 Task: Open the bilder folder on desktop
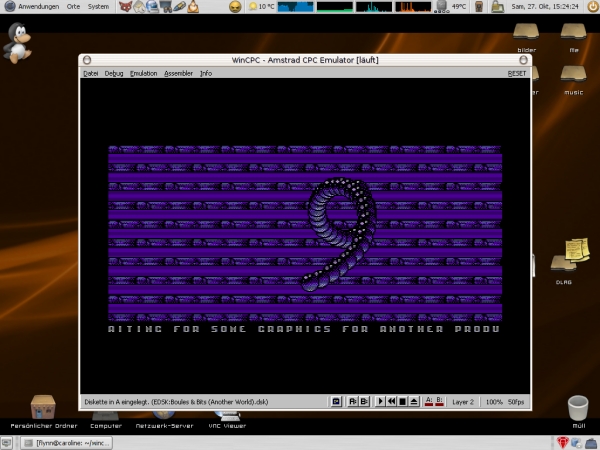coord(526,38)
